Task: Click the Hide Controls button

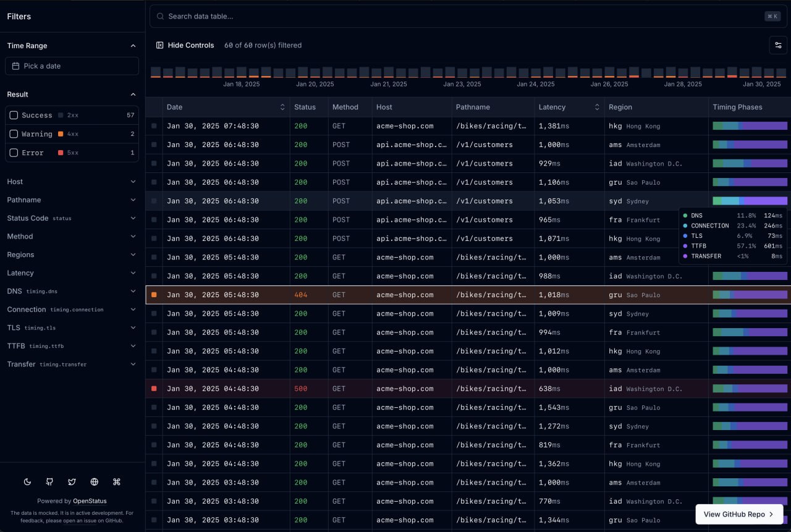Action: (x=185, y=45)
